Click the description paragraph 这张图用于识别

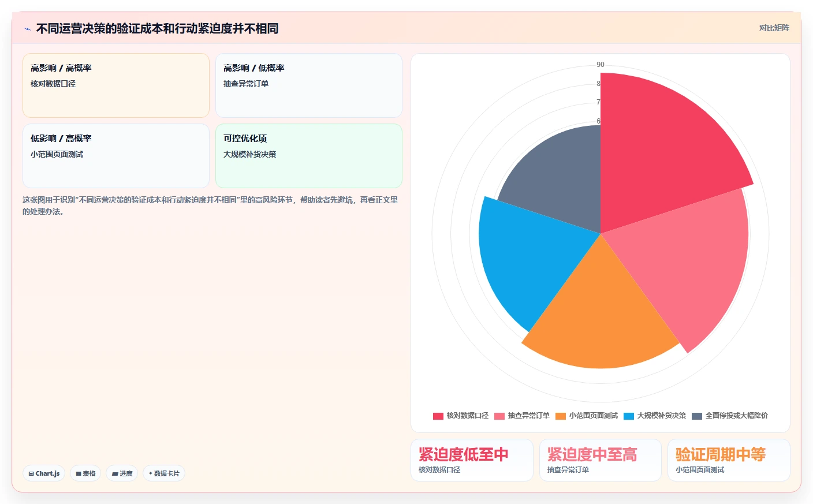(210, 206)
